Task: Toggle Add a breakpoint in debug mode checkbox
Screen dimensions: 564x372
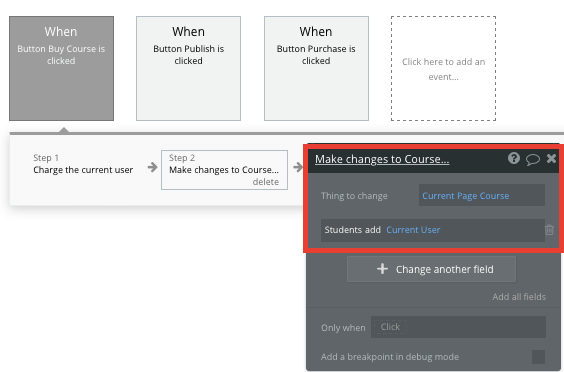Action: click(x=538, y=357)
